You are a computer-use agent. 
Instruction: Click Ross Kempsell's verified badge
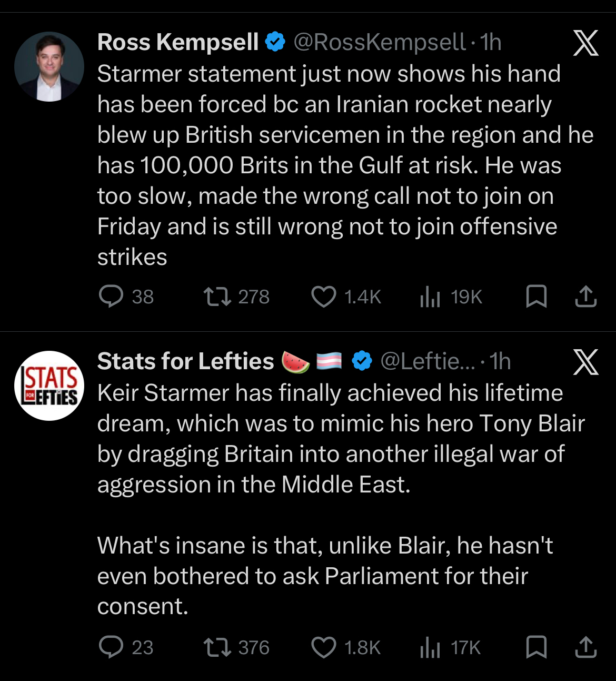(x=275, y=42)
